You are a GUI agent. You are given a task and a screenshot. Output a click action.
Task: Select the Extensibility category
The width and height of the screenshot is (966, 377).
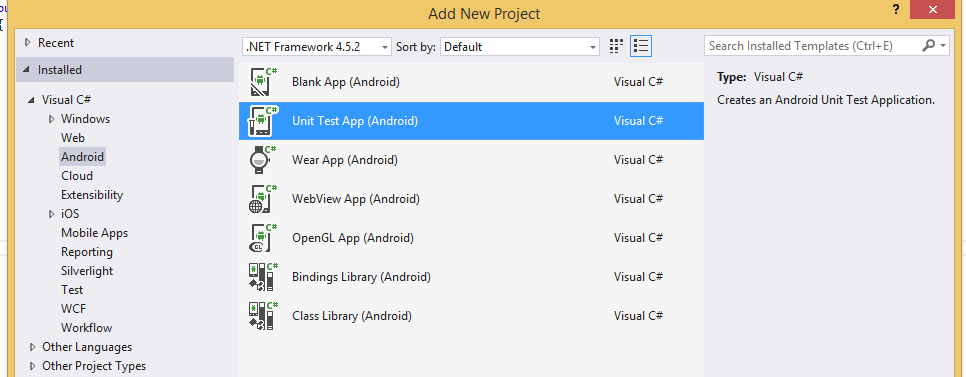pos(92,195)
